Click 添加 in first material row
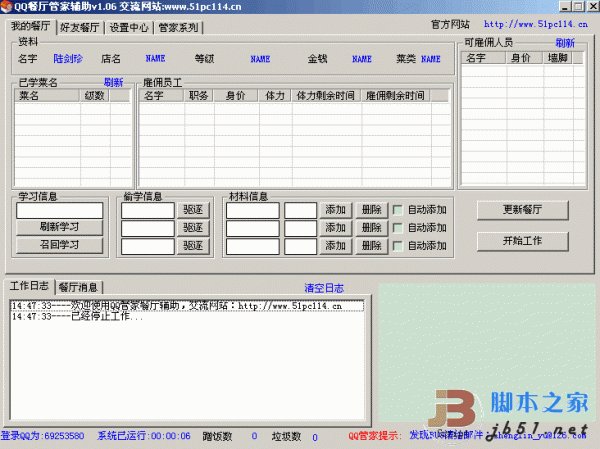This screenshot has width=600, height=449. pyautogui.click(x=336, y=210)
